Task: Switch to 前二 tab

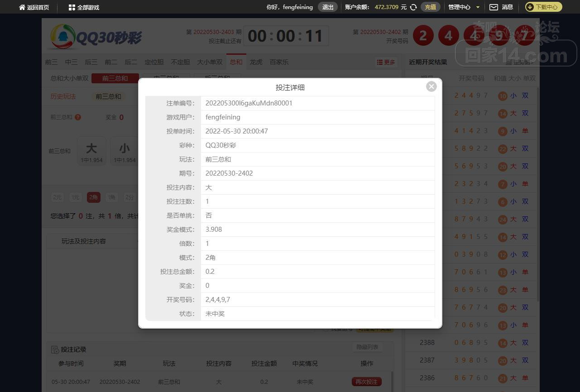Action: [x=111, y=62]
